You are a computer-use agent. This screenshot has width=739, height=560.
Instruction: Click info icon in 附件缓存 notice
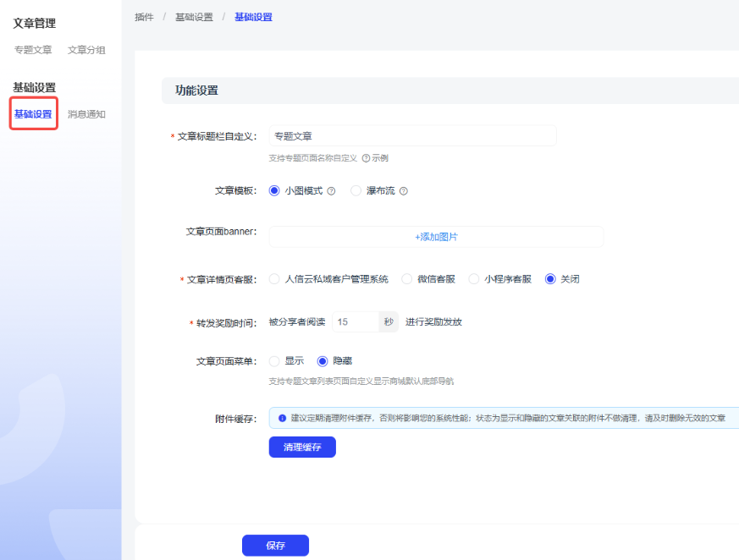pos(282,418)
